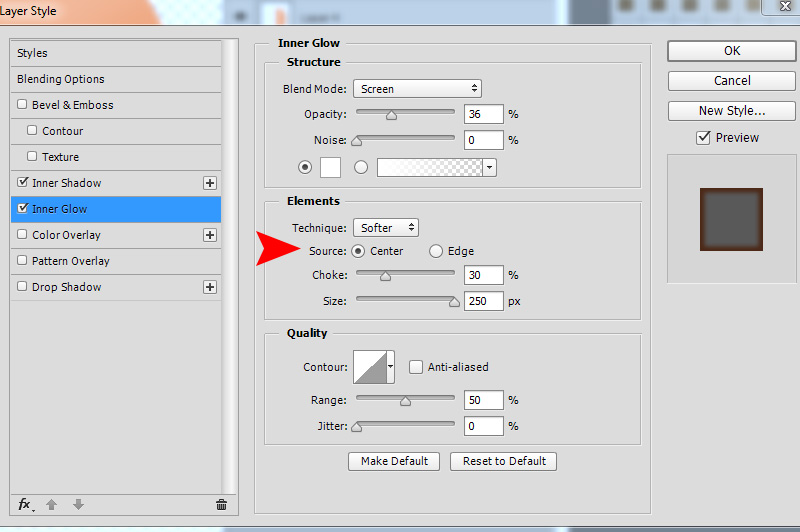Click the Range slider handle
Viewport: 800px width, 532px height.
[405, 401]
